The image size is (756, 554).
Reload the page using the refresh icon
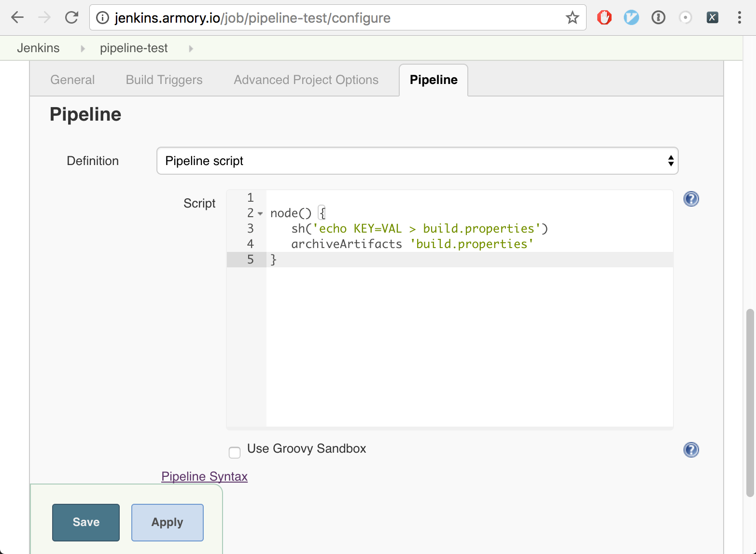pyautogui.click(x=72, y=18)
